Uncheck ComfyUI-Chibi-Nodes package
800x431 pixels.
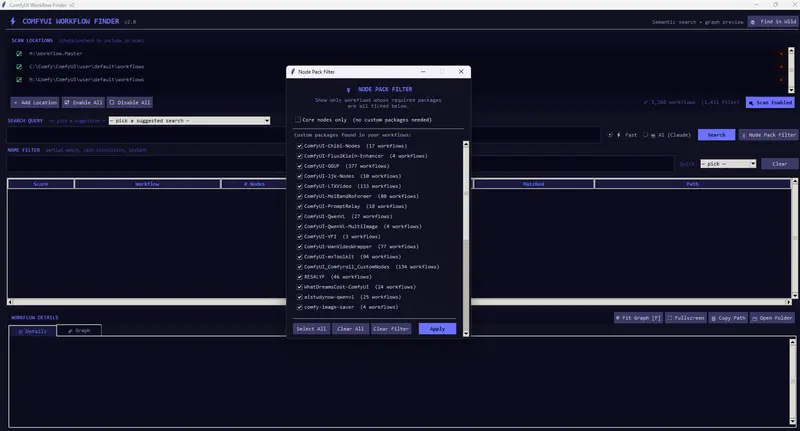coord(299,146)
